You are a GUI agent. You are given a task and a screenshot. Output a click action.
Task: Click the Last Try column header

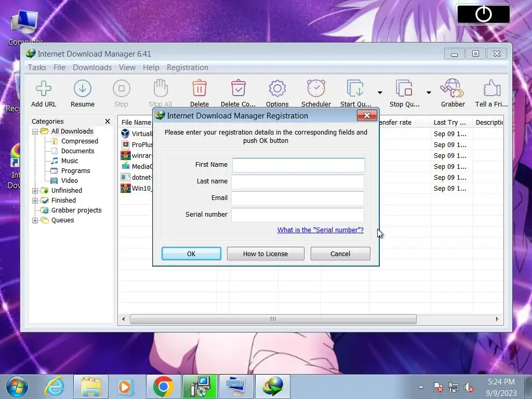(x=451, y=123)
